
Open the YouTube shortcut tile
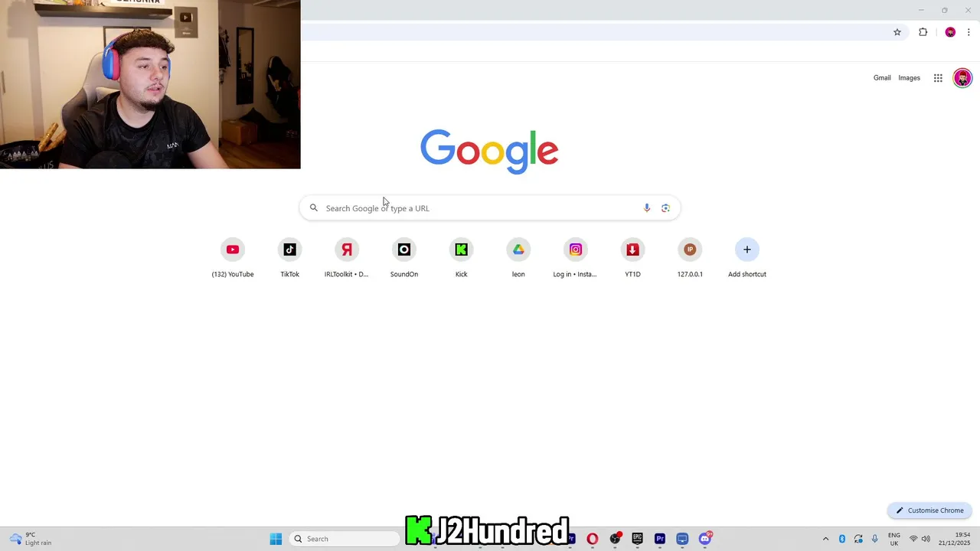click(x=233, y=258)
